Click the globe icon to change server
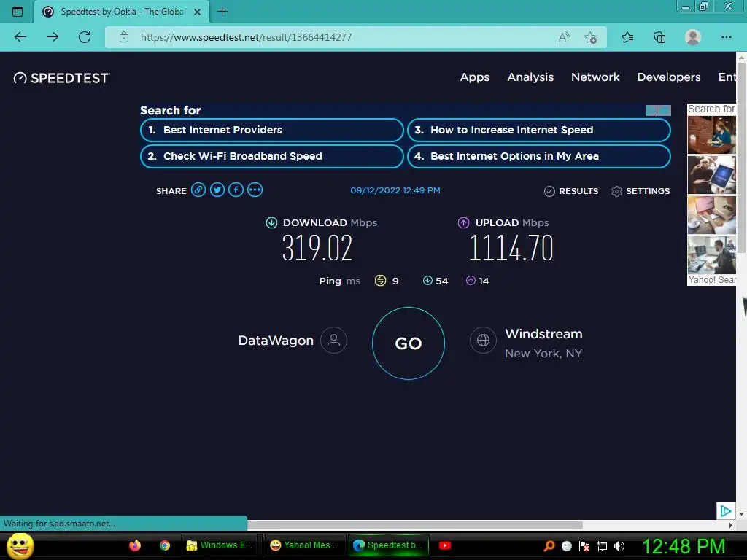Viewport: 747px width, 560px height. point(483,340)
